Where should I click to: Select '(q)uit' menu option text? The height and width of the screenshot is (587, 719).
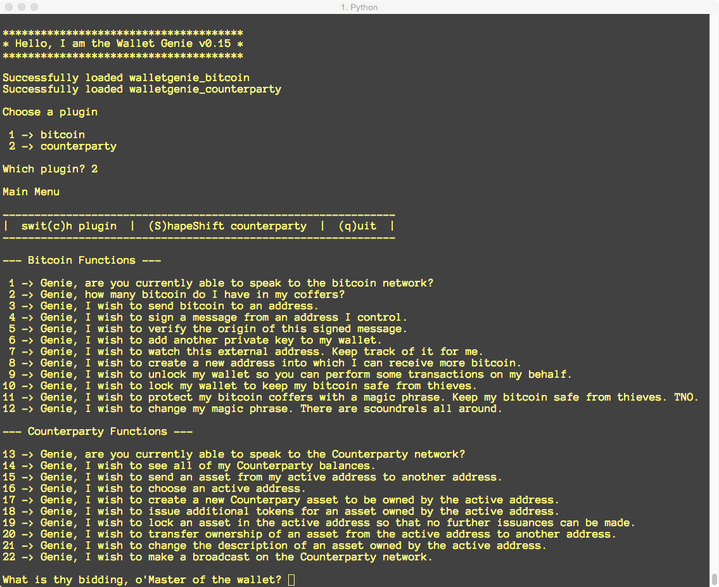click(358, 226)
